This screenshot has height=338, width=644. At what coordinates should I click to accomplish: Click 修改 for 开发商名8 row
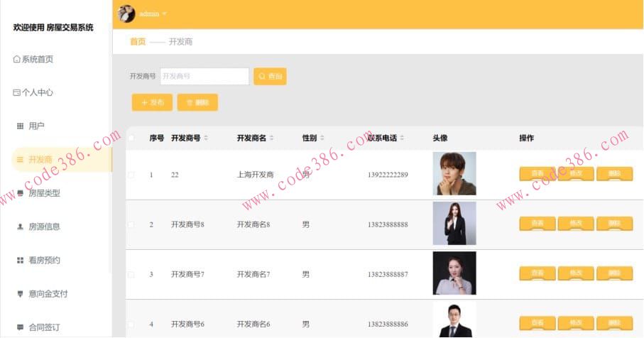click(576, 224)
